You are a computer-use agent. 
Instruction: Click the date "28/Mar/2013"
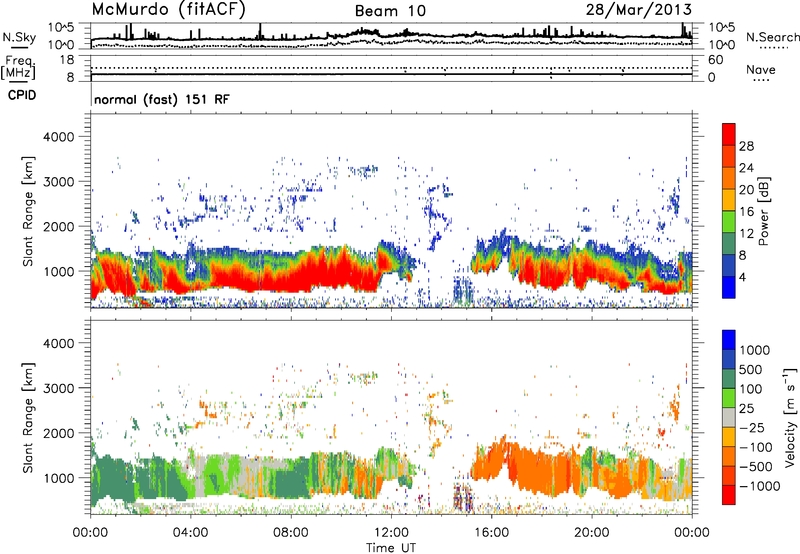tap(639, 10)
